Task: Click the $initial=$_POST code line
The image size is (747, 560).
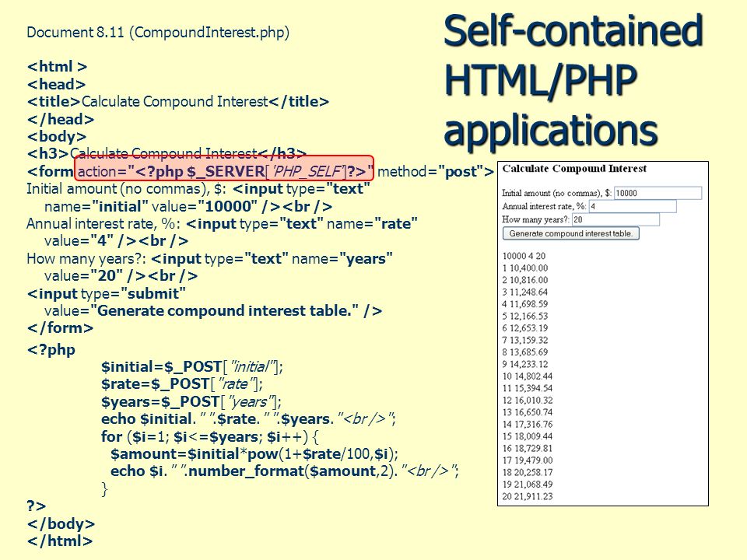Action: coord(192,366)
